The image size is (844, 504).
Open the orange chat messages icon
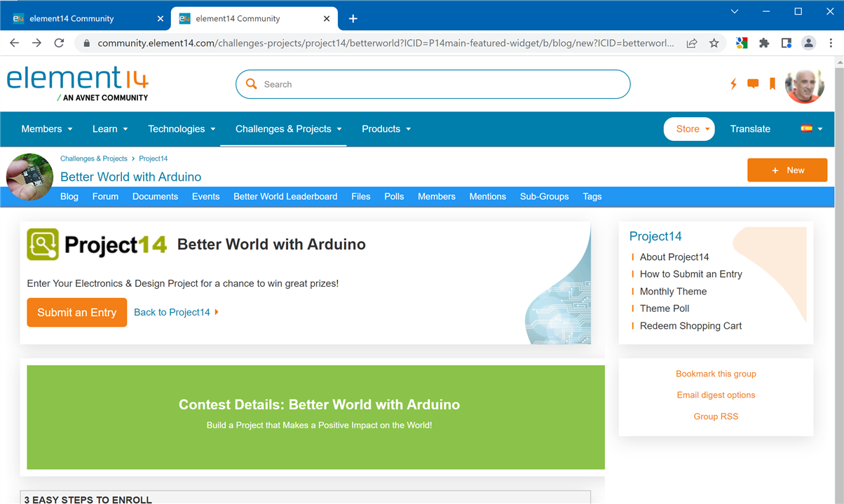coord(753,84)
